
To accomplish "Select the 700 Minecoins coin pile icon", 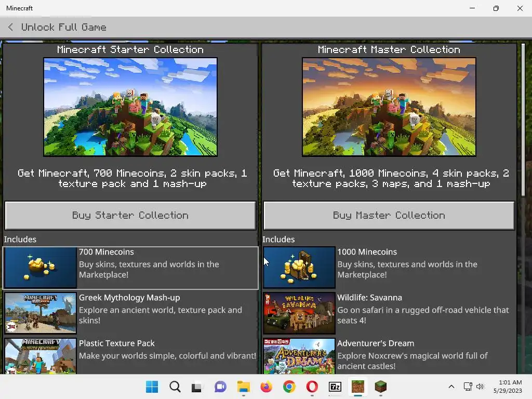I will click(41, 268).
